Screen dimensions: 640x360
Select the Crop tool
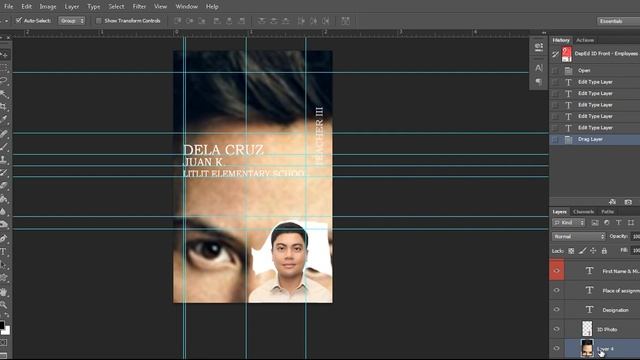pos(4,107)
